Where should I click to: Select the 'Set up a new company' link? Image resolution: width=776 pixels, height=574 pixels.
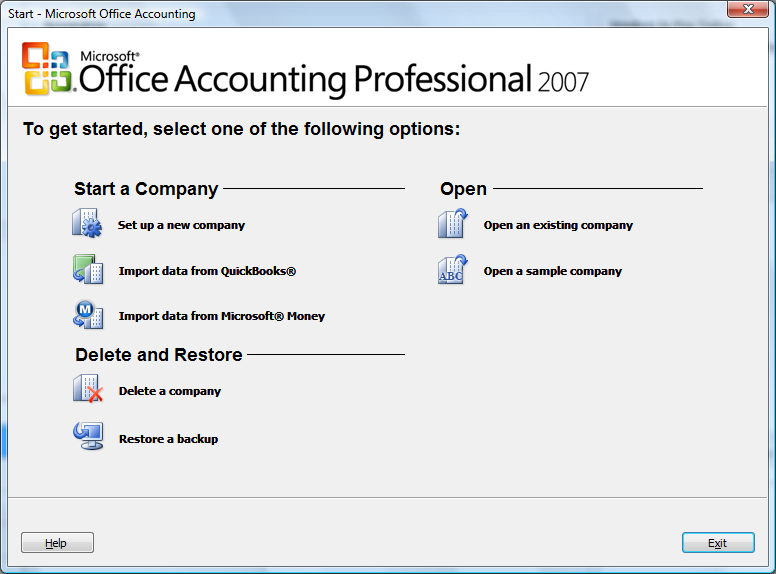point(181,225)
